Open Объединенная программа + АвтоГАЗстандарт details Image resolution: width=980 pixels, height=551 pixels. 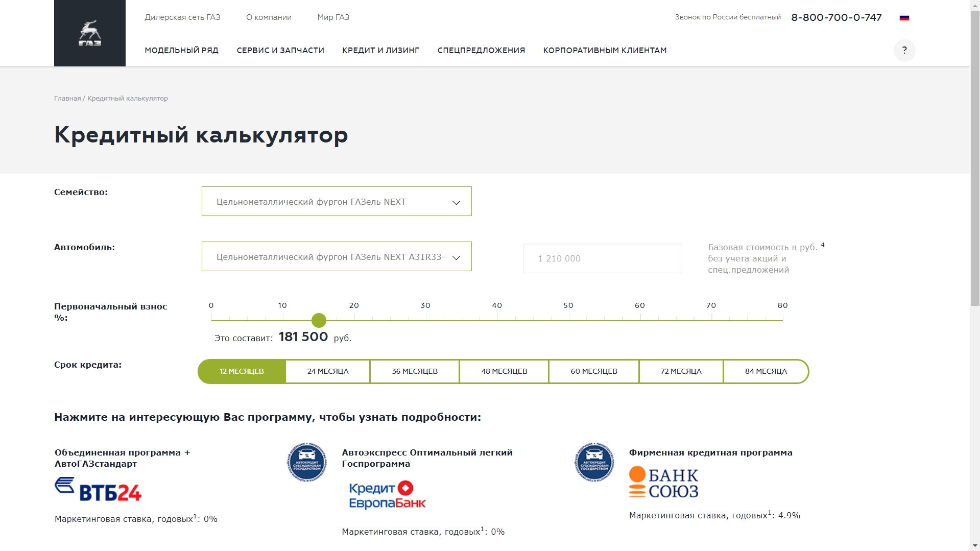coord(122,458)
